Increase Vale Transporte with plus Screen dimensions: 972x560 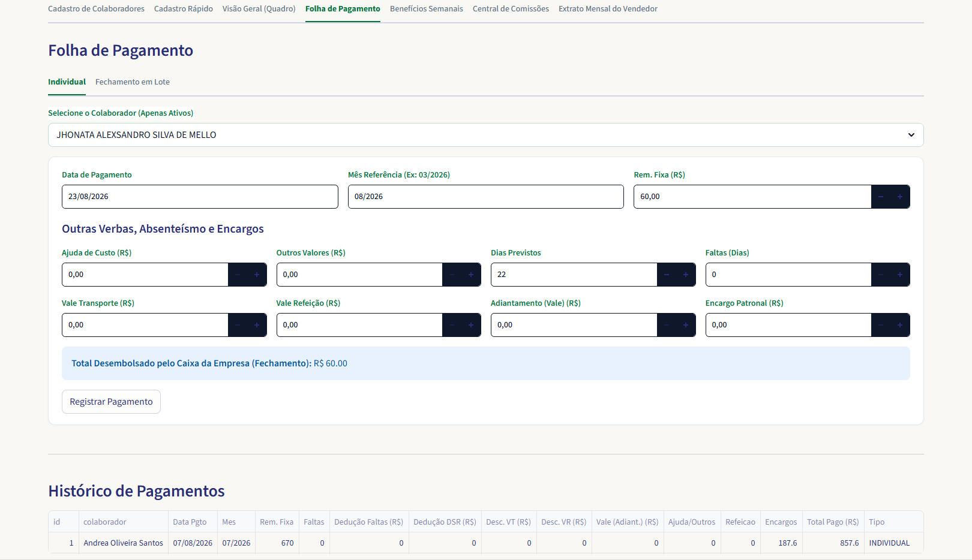click(257, 325)
